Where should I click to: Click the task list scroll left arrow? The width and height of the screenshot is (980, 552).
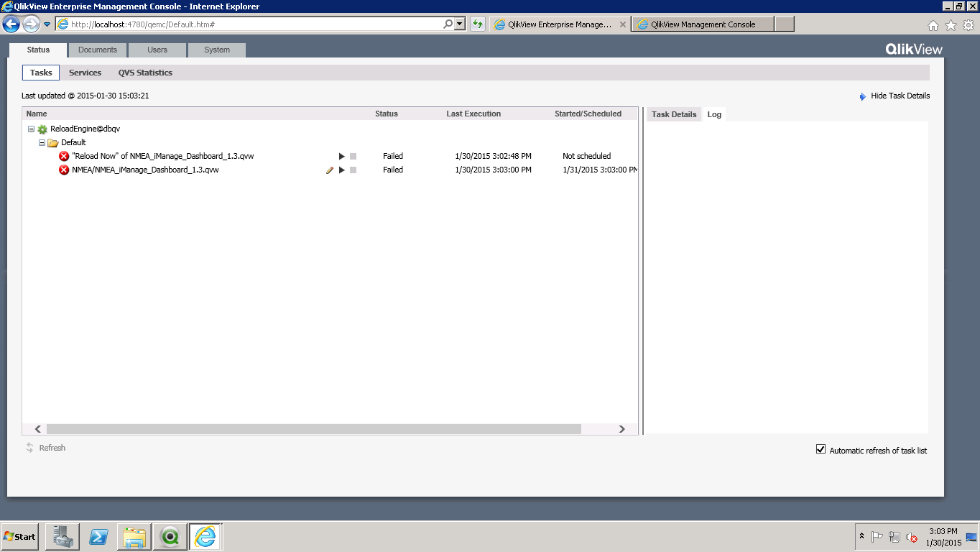click(37, 429)
